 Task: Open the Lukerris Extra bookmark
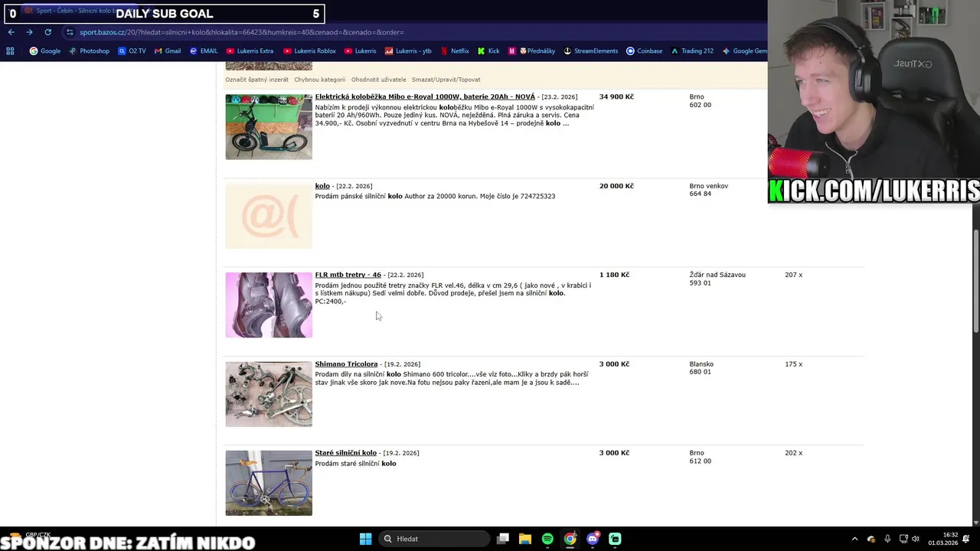250,51
